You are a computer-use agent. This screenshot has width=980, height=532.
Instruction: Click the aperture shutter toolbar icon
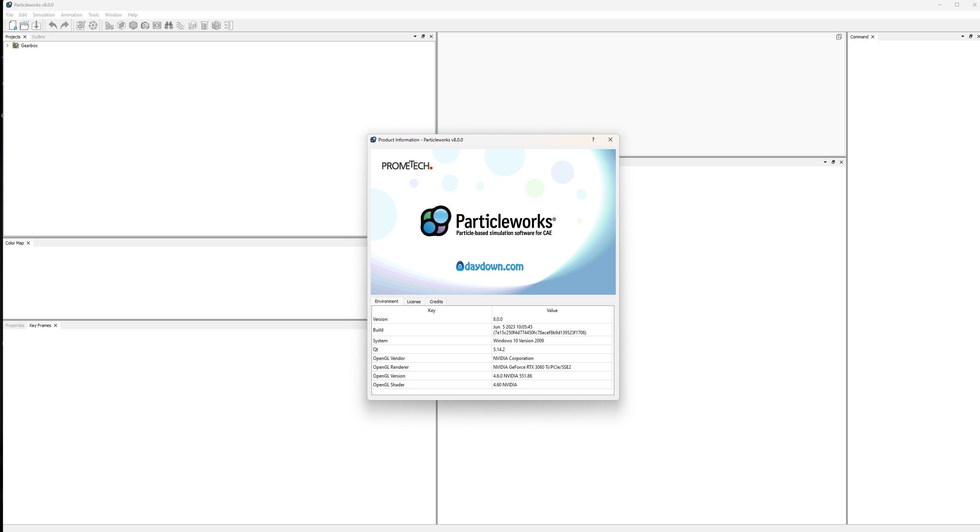pos(93,25)
